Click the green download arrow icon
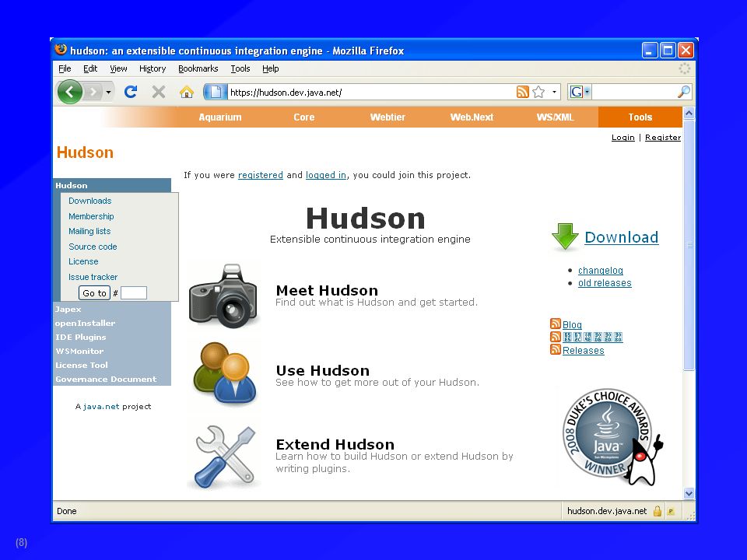 pyautogui.click(x=565, y=236)
